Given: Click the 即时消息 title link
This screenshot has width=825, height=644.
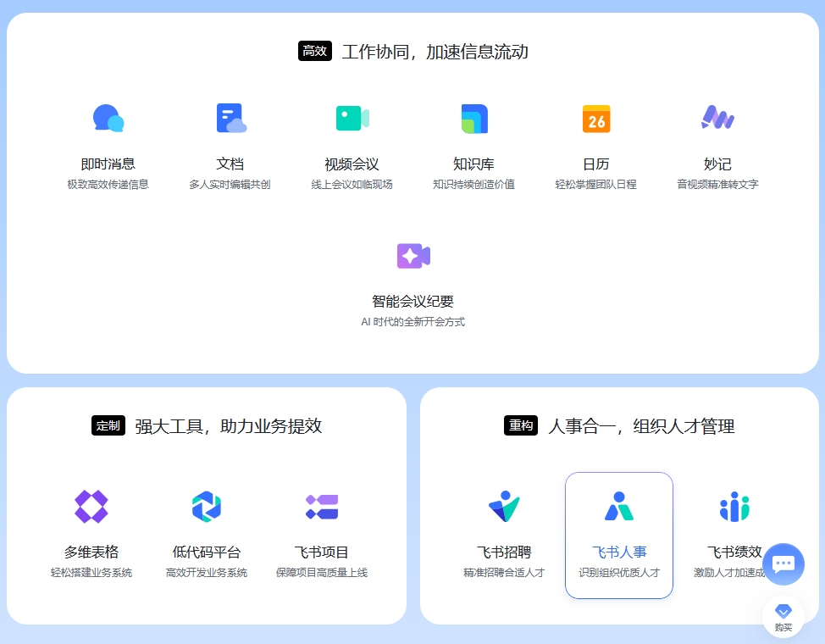Looking at the screenshot, I should click(108, 164).
